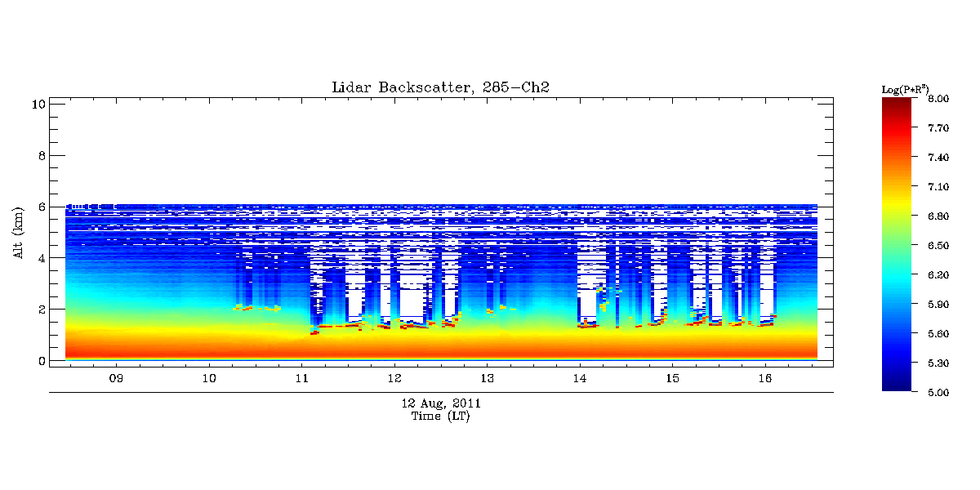Click the colorbar value "6.50"
The height and width of the screenshot is (490, 980).
click(x=938, y=246)
